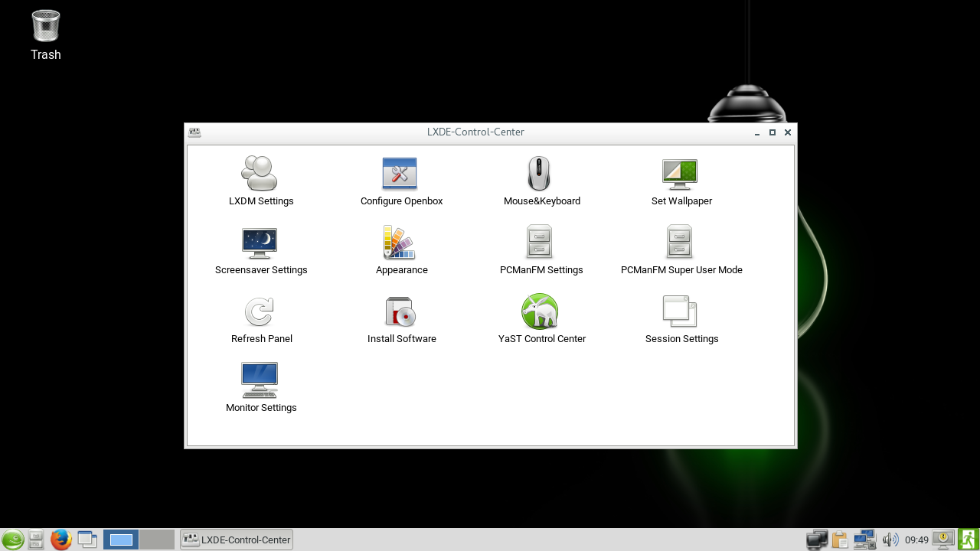
Task: Click the Trash icon on desktop
Action: (x=46, y=27)
